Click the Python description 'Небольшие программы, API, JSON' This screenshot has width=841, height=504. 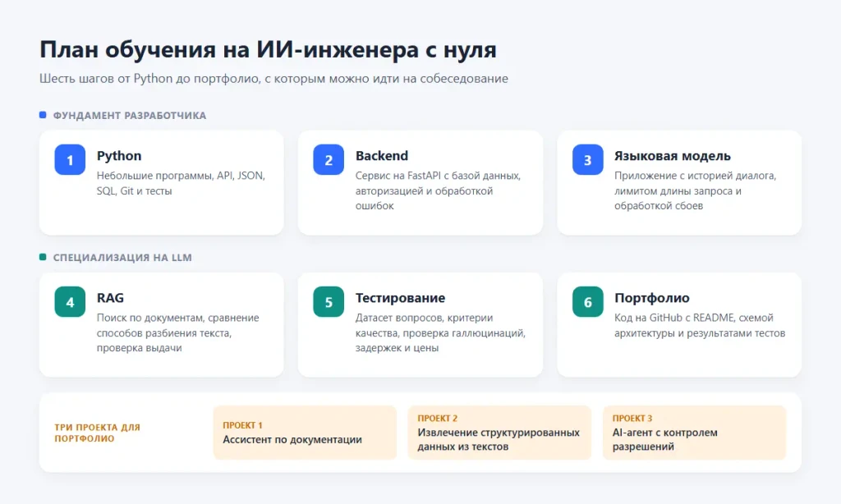[x=181, y=183]
